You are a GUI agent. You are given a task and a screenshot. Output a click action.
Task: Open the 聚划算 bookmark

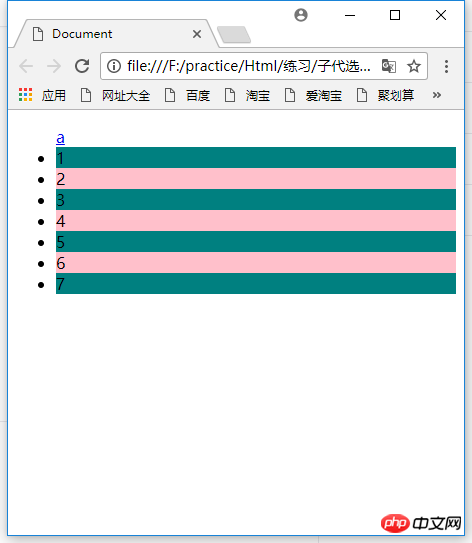coord(385,95)
